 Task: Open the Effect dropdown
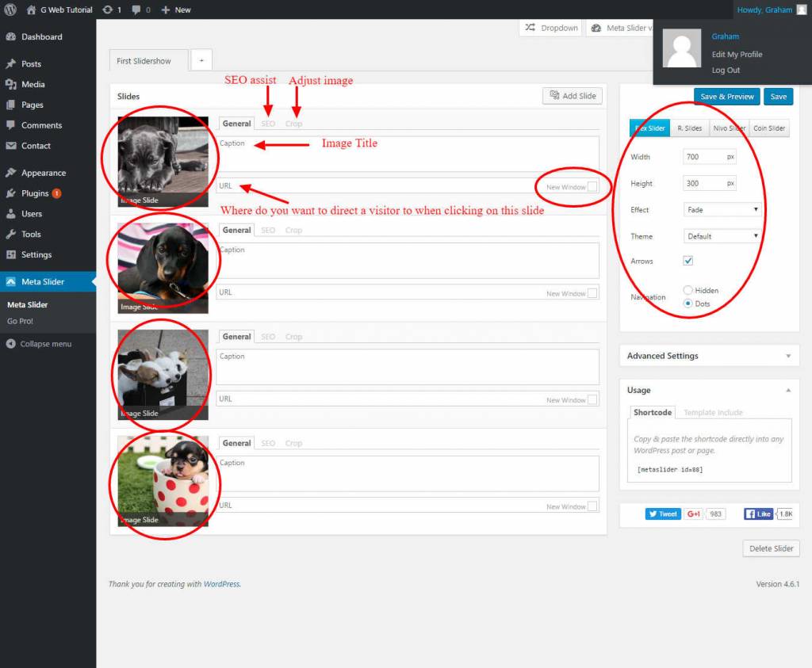point(722,210)
